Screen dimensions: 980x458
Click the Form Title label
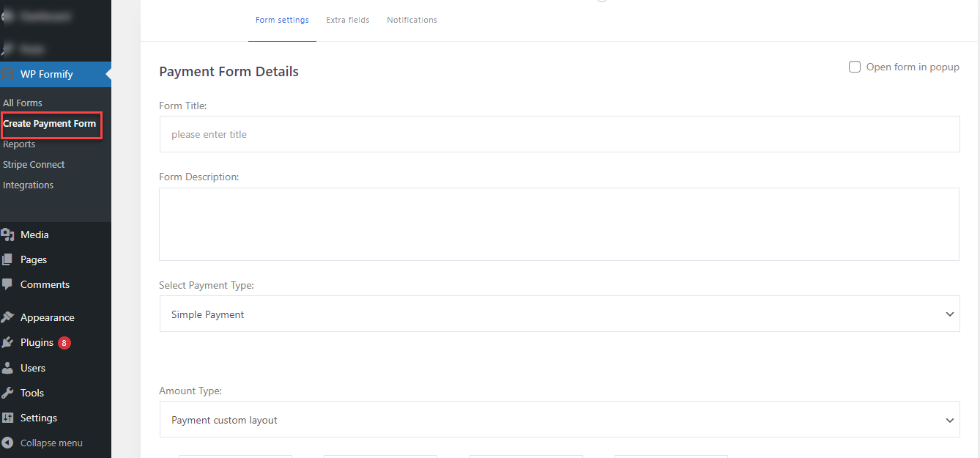[x=183, y=106]
